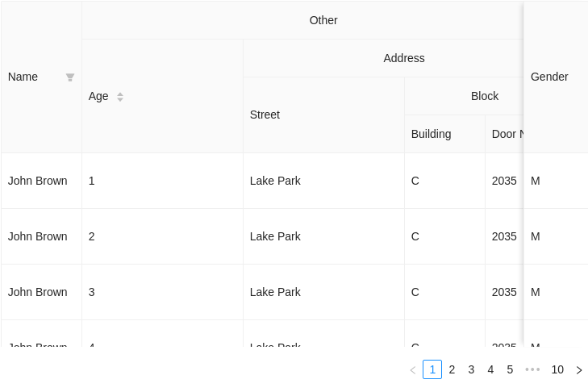Go to page 5
Image resolution: width=588 pixels, height=392 pixels.
(x=510, y=369)
